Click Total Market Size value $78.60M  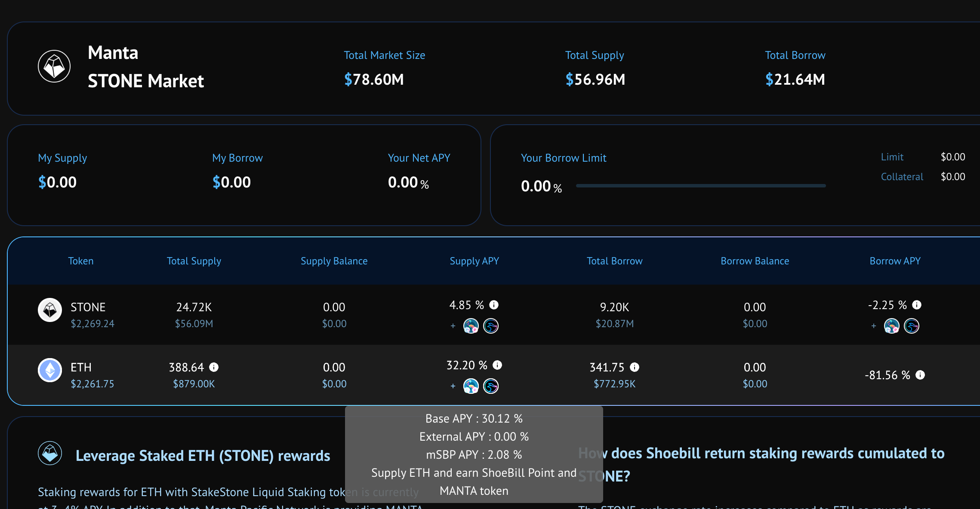point(374,80)
